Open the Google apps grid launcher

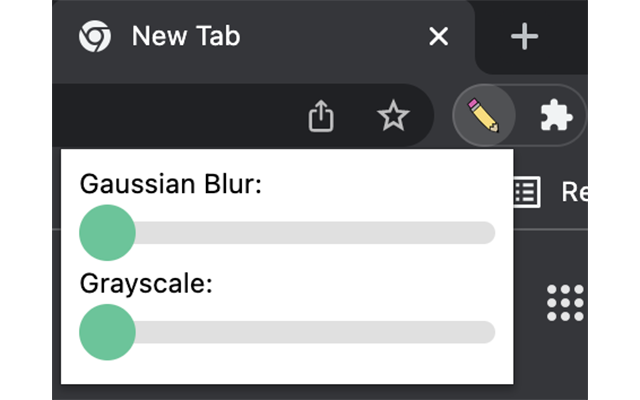pos(565,302)
